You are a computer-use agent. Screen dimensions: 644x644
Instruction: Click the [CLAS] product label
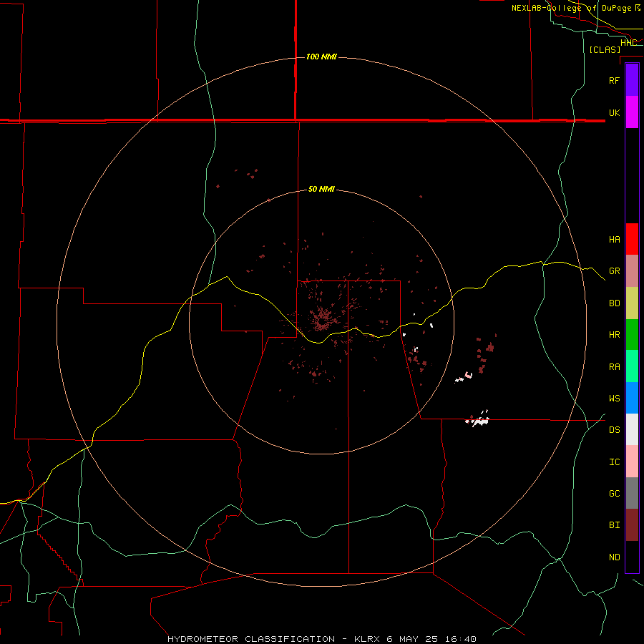[x=605, y=50]
